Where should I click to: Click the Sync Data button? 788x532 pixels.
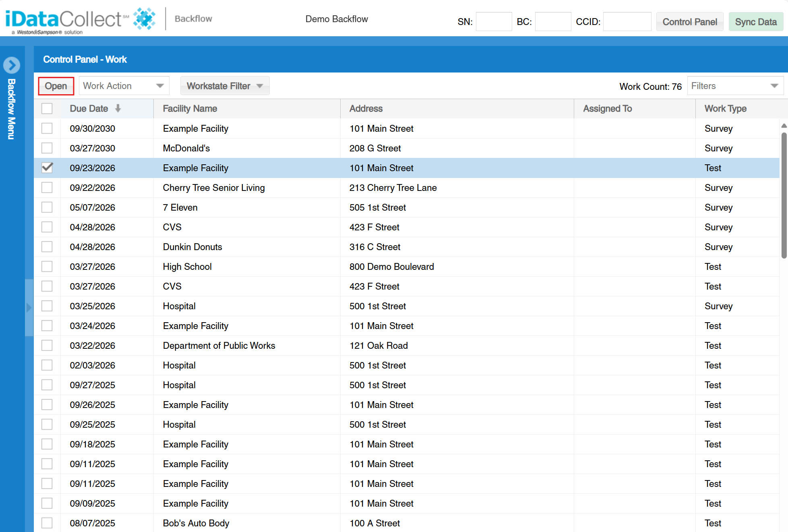[756, 21]
